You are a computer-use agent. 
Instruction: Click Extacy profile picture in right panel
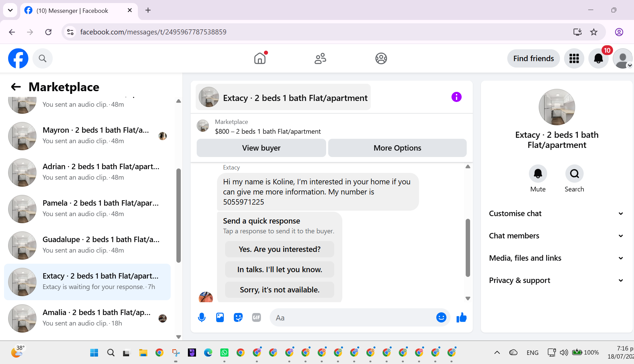tap(557, 107)
